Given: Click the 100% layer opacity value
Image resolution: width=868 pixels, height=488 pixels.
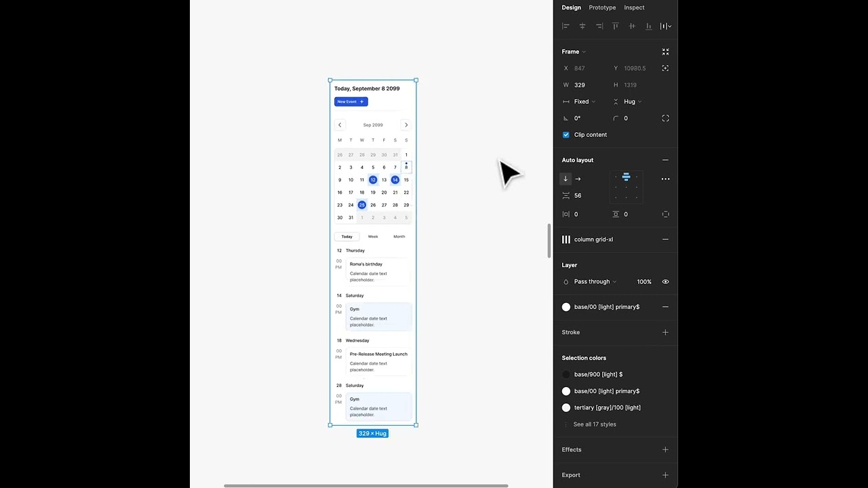Looking at the screenshot, I should pyautogui.click(x=644, y=281).
